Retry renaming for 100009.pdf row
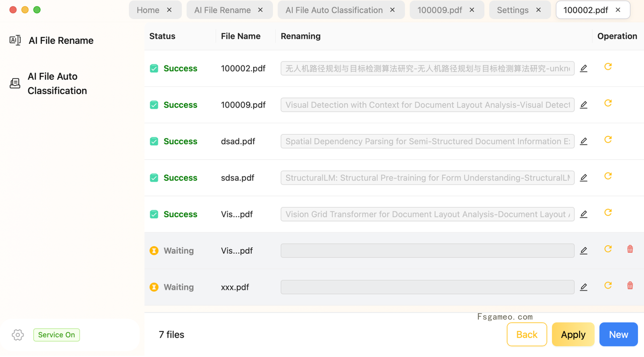The height and width of the screenshot is (357, 644). click(608, 103)
